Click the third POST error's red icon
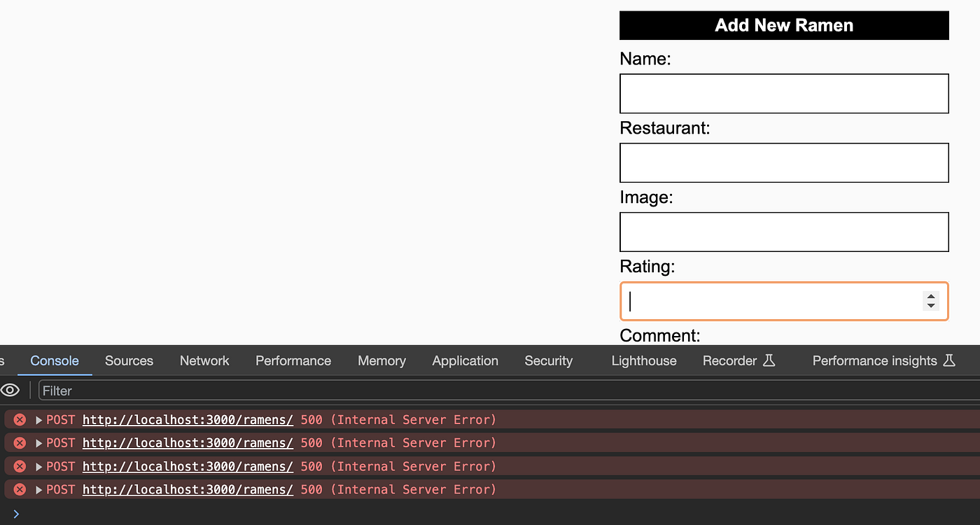This screenshot has height=525, width=980. tap(20, 466)
